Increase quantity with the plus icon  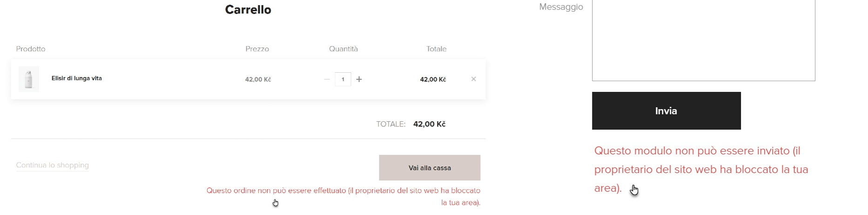click(x=359, y=79)
